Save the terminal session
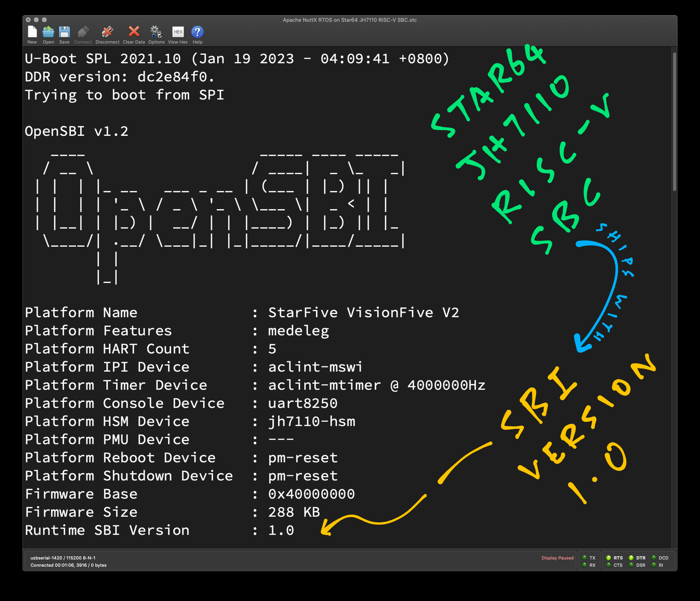 (x=64, y=32)
